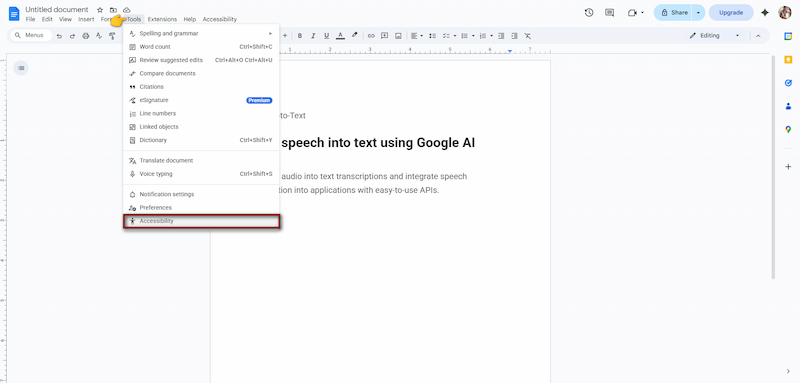
Task: Open the text color picker
Action: (x=340, y=36)
